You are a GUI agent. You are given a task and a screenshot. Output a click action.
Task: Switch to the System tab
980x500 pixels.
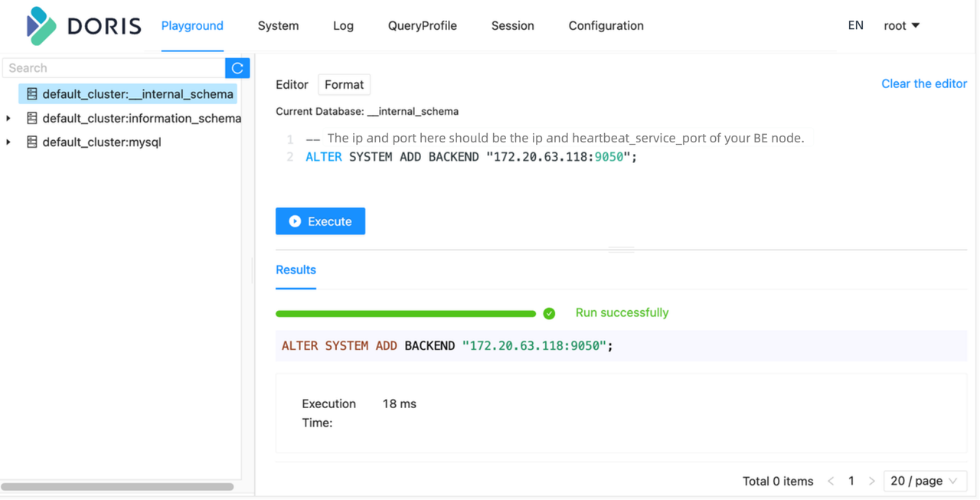coord(278,25)
